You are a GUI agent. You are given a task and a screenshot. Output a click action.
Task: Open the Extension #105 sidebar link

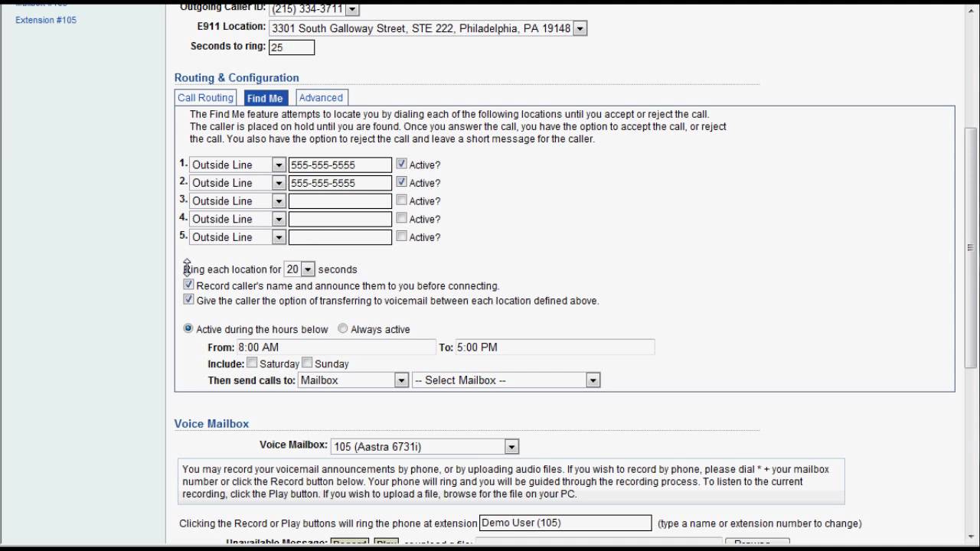click(x=46, y=20)
